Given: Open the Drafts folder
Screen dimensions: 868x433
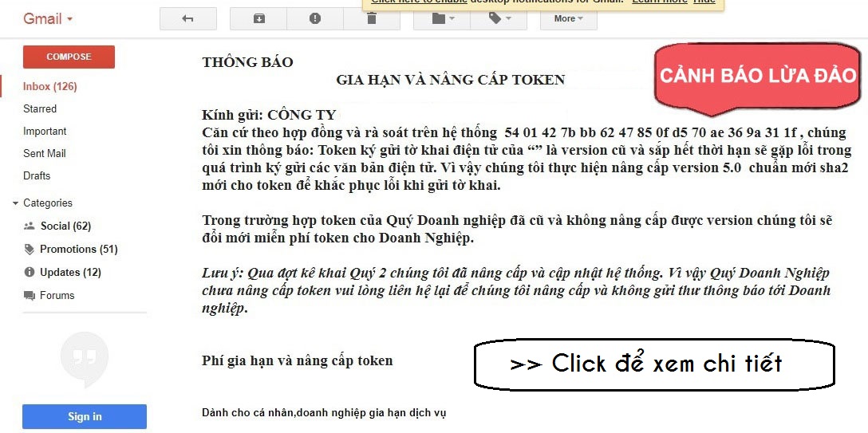Looking at the screenshot, I should click(37, 176).
